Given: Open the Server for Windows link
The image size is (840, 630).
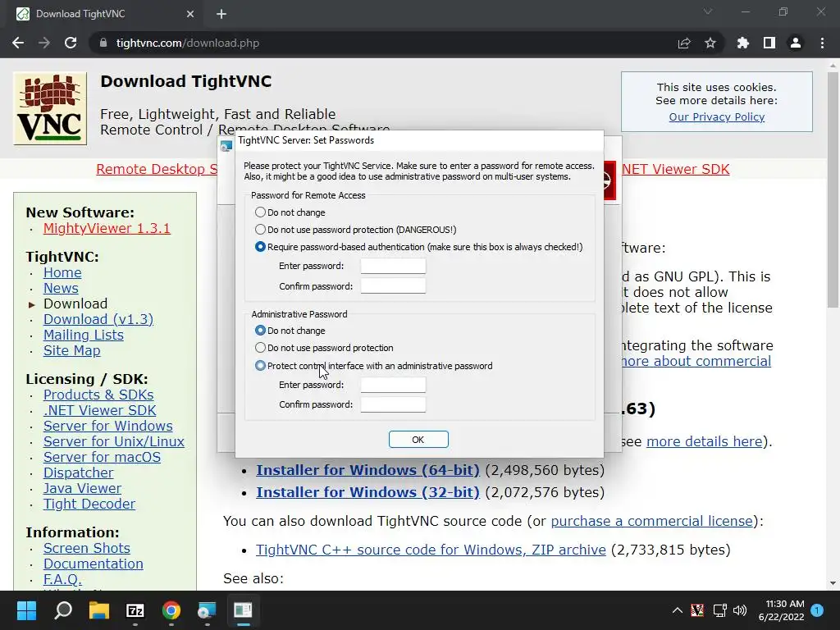Looking at the screenshot, I should 107,426.
